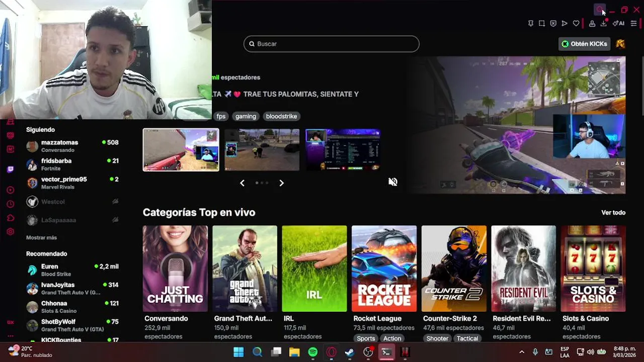Click the golden Kick logo icon

coord(620,44)
